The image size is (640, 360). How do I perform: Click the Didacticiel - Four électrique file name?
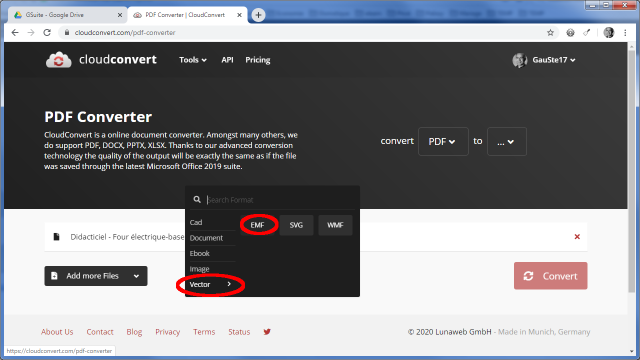click(127, 237)
